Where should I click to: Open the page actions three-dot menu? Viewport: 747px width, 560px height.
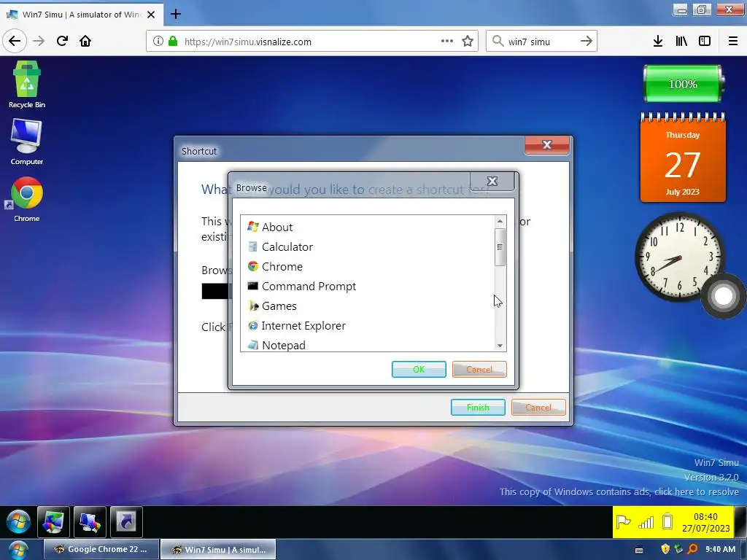coord(447,41)
